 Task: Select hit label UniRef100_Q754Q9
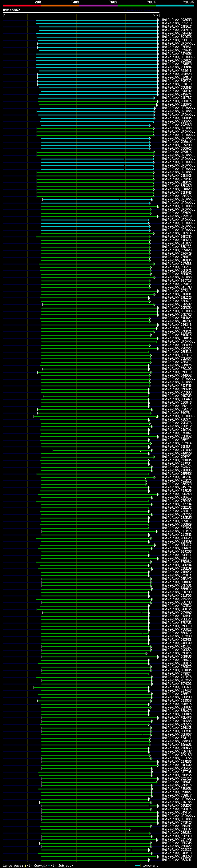click(177, 501)
